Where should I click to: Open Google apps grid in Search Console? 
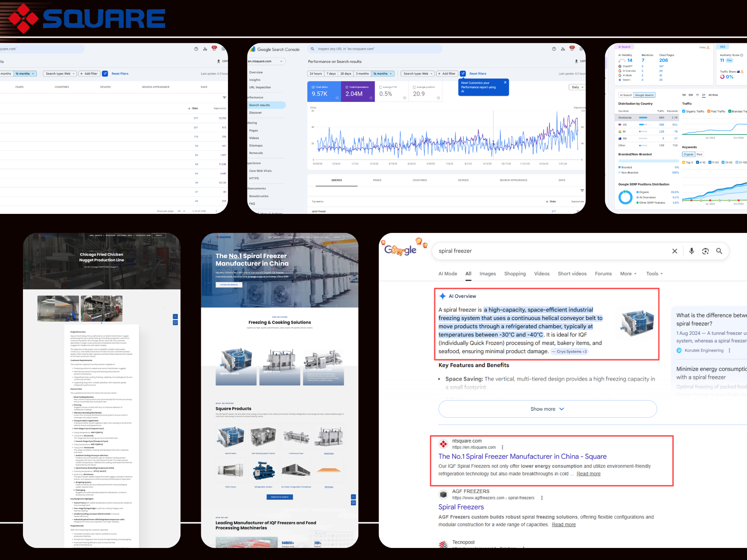coord(581,49)
